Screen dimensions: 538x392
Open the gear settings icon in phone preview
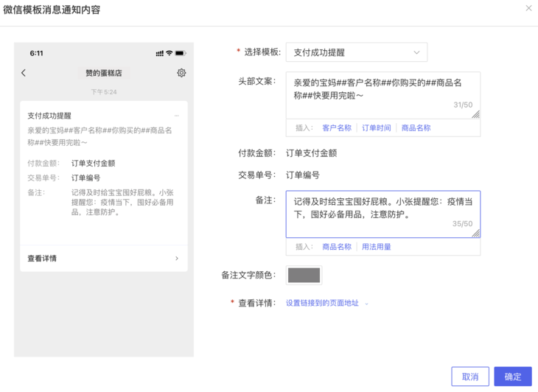tap(181, 73)
